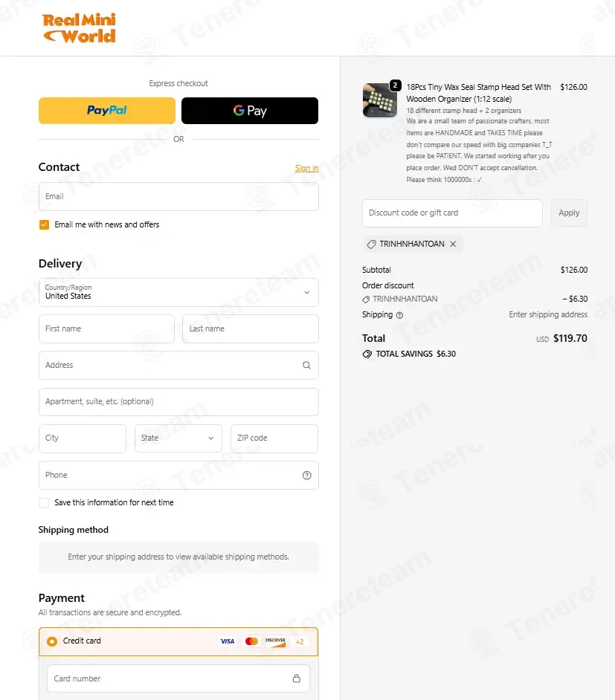This screenshot has width=615, height=700.
Task: Select the Credit card radio option
Action: click(52, 641)
